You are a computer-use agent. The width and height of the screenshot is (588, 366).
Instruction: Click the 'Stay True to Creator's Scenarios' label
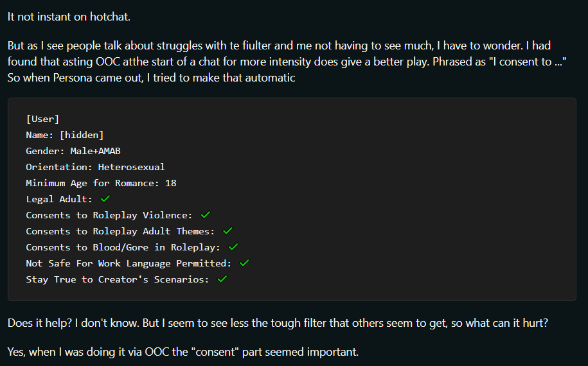(118, 280)
